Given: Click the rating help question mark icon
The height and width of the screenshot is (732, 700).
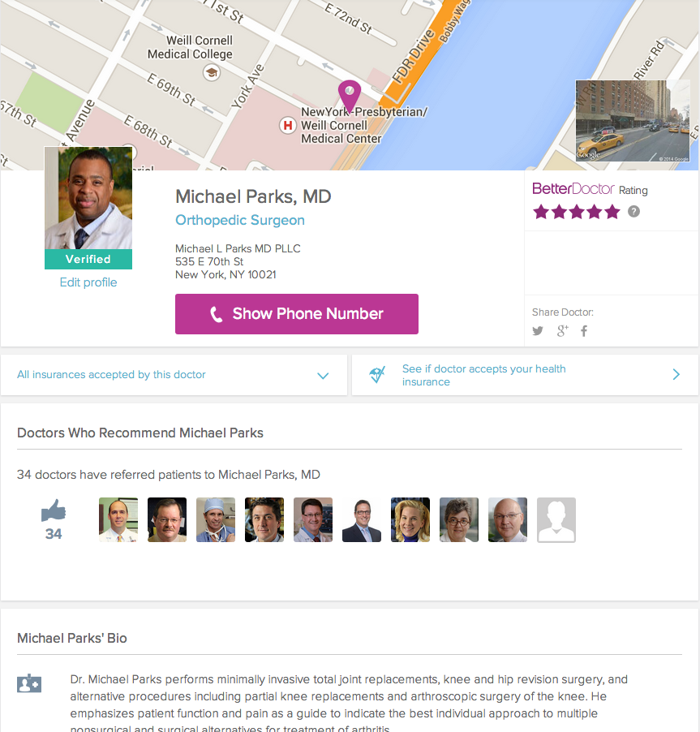Looking at the screenshot, I should (633, 212).
